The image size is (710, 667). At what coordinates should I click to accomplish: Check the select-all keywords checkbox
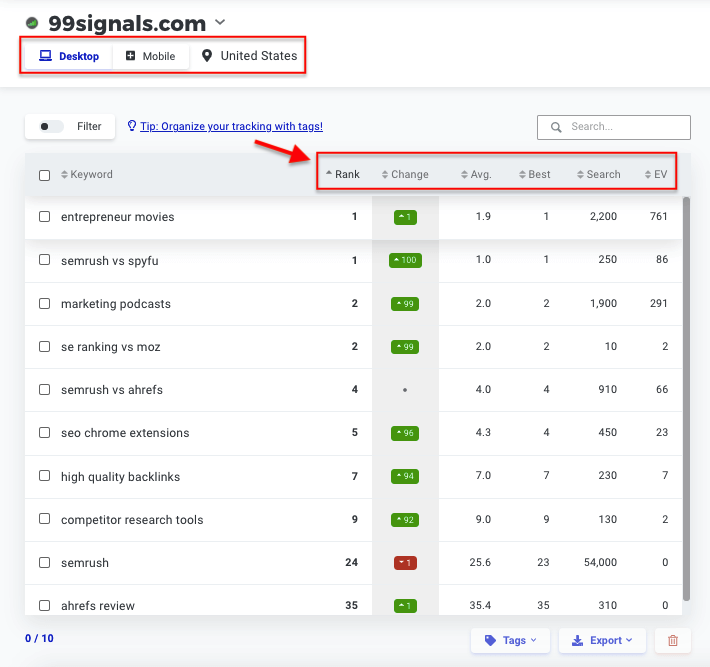[44, 175]
